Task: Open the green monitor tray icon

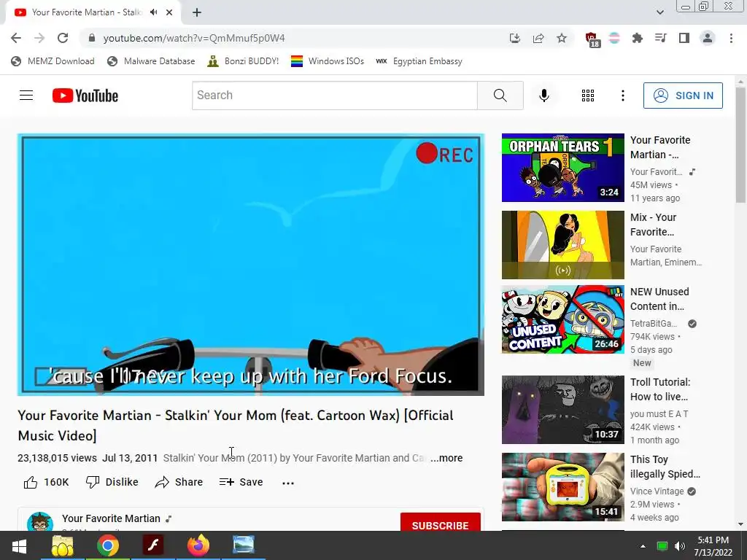Action: [x=662, y=546]
